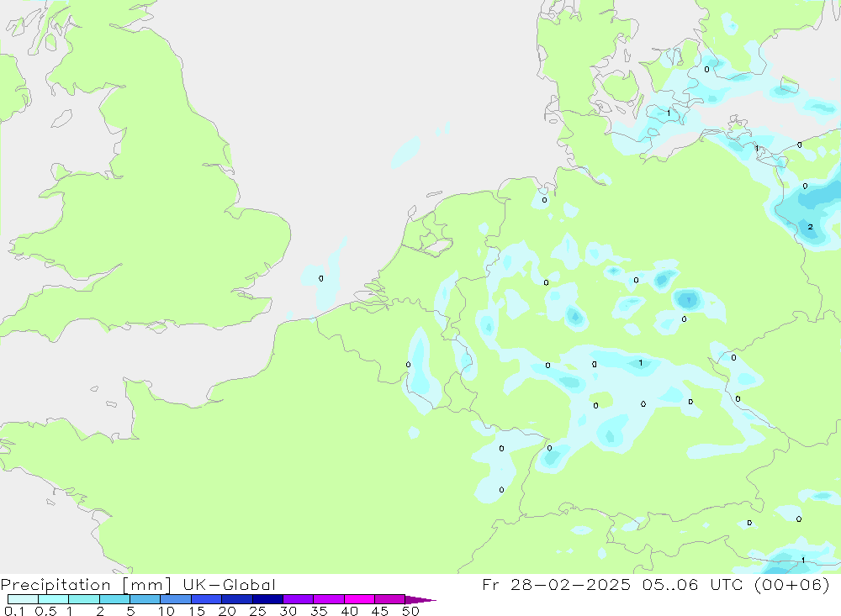Click the '25' legend scale label
This screenshot has width=841, height=616.
[x=258, y=611]
